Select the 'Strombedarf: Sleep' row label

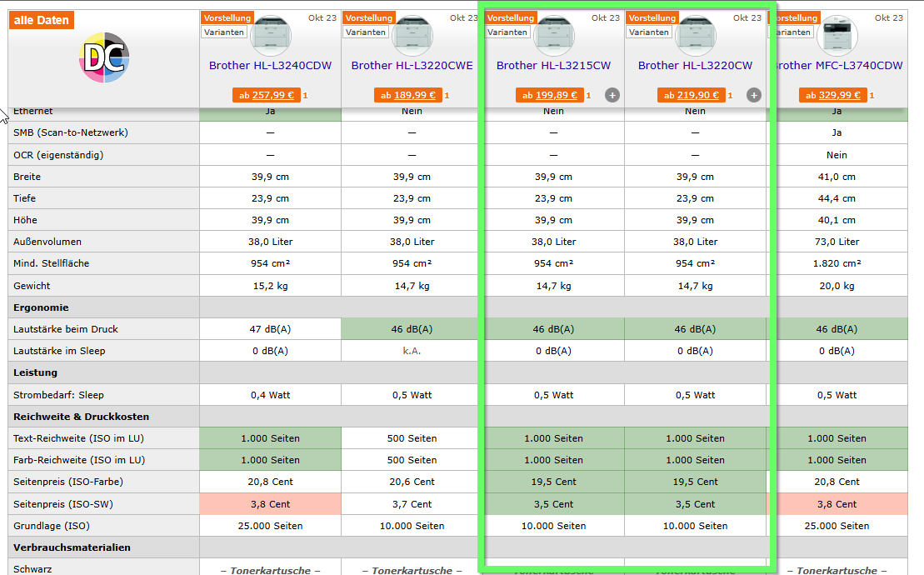pos(59,395)
